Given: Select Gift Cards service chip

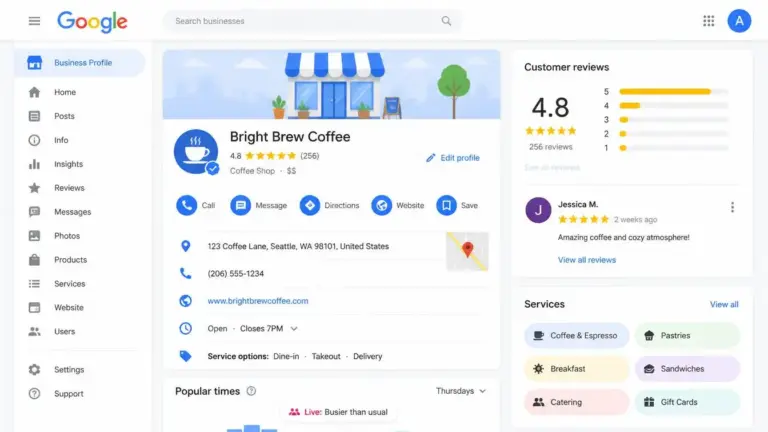Looking at the screenshot, I should pos(687,402).
